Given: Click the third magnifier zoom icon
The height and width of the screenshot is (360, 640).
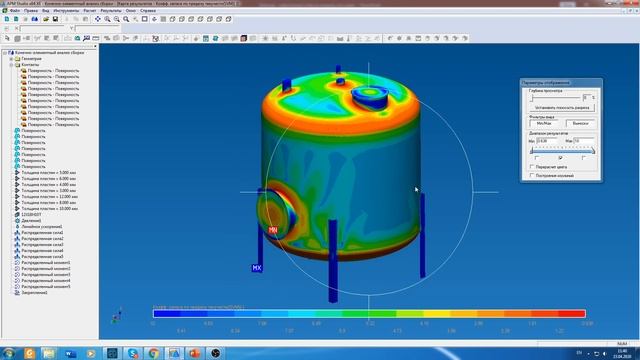Looking at the screenshot, I should pos(126,19).
